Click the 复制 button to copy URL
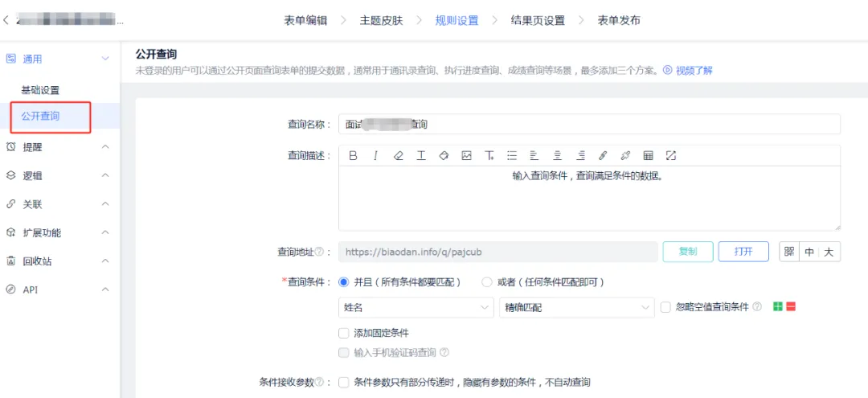This screenshot has width=868, height=398. tap(687, 252)
